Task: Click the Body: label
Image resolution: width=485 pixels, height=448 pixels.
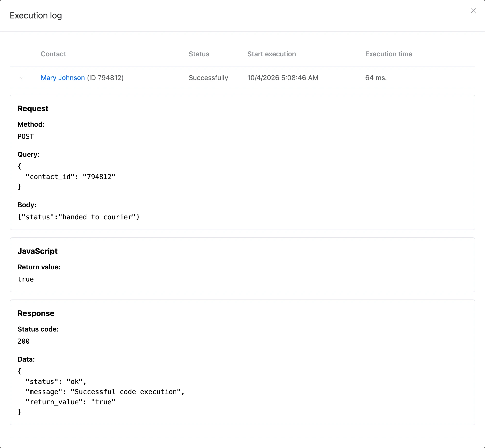Action: [x=27, y=205]
